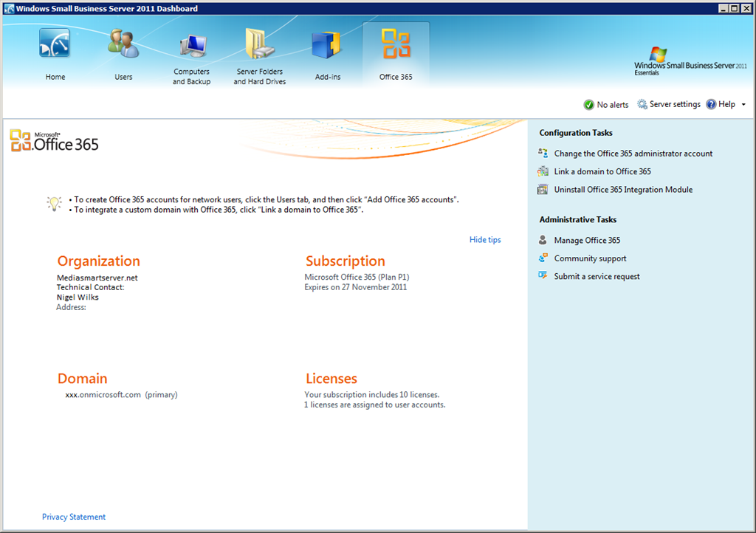Viewport: 756px width, 533px height.
Task: Open the Computers and Backup icon
Action: pos(193,47)
